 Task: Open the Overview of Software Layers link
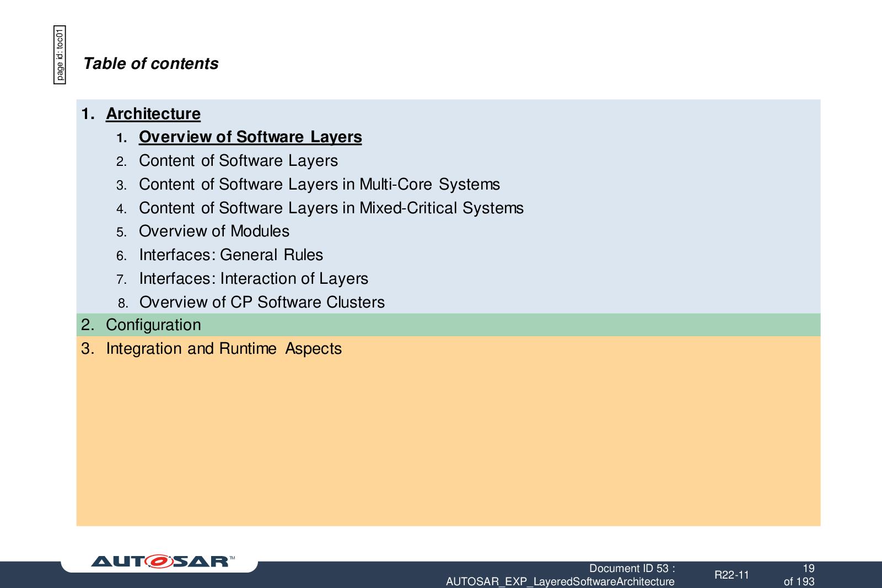250,137
